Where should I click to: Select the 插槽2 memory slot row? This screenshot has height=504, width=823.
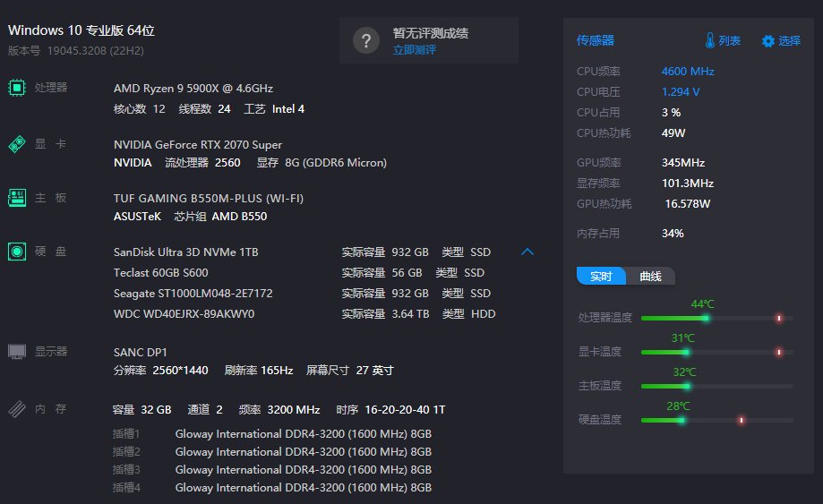pyautogui.click(x=272, y=451)
